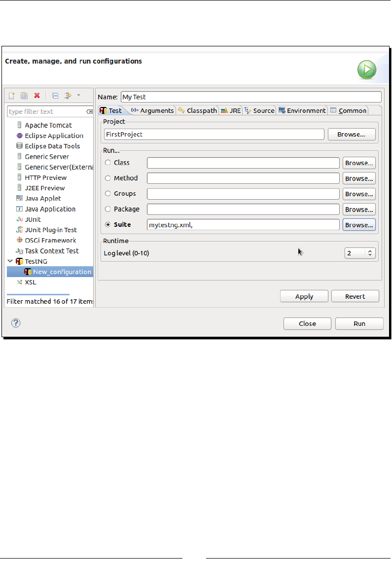Screen dimensions: 392x563
Task: Switch to the Arguments tab
Action: (152, 110)
